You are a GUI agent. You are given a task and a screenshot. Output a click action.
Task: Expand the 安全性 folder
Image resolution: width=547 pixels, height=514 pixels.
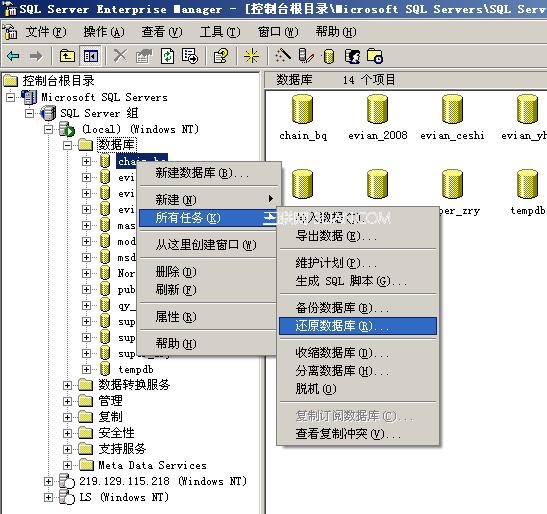(67, 433)
